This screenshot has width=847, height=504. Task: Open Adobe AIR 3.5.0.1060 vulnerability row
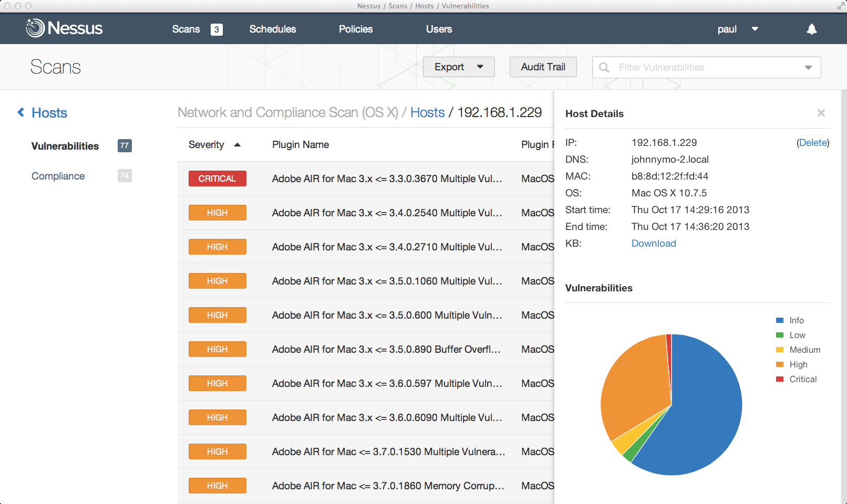click(366, 281)
